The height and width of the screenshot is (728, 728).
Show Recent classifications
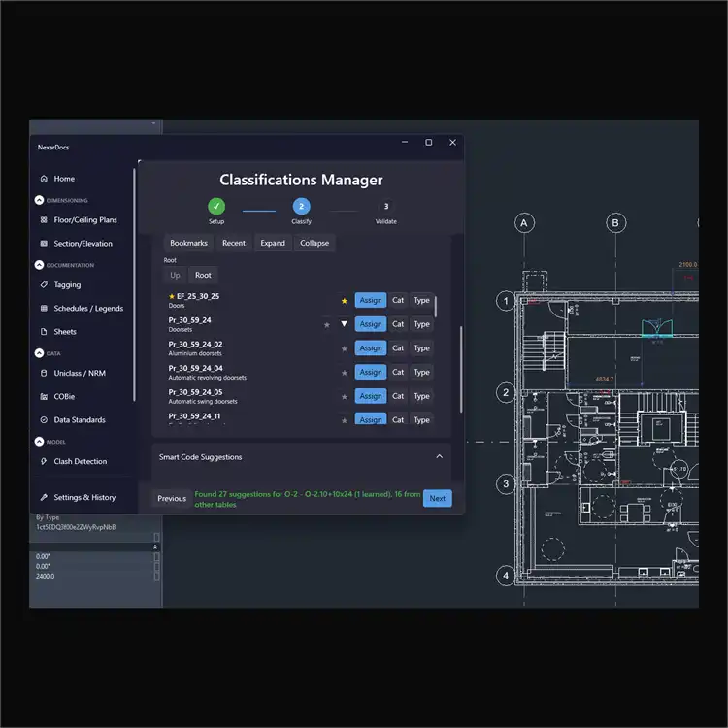(x=234, y=243)
